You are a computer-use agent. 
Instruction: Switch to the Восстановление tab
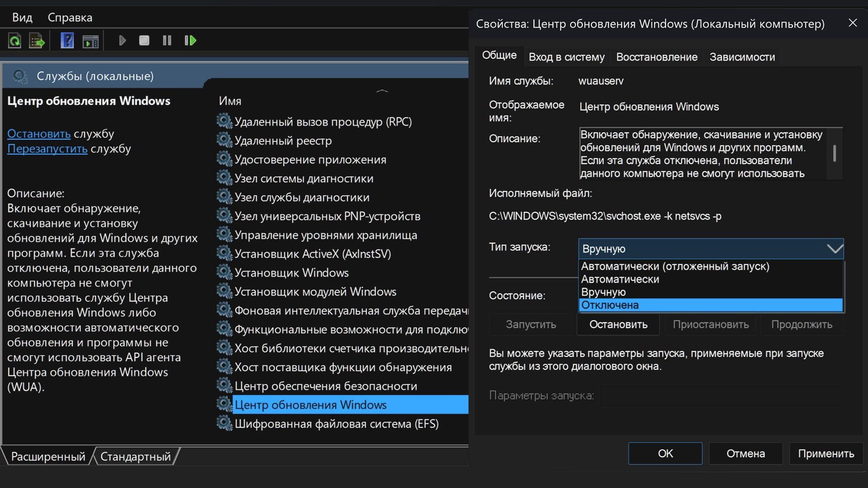coord(656,57)
